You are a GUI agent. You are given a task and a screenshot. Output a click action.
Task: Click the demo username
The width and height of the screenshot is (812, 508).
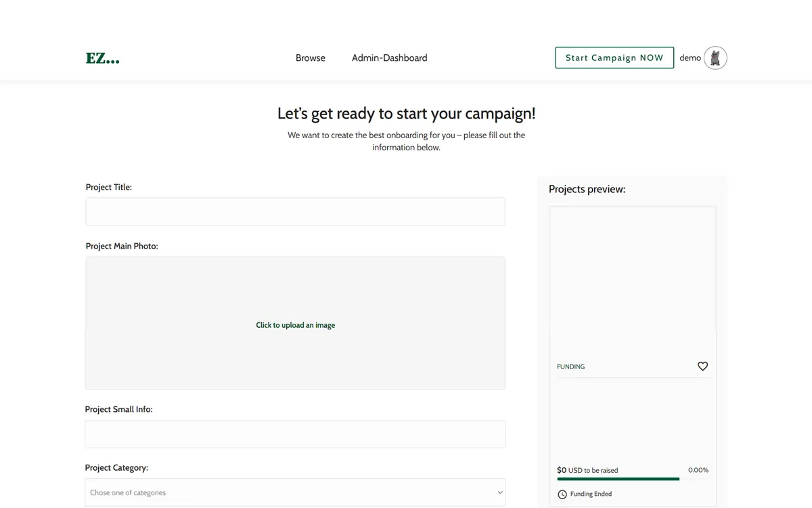click(x=690, y=58)
